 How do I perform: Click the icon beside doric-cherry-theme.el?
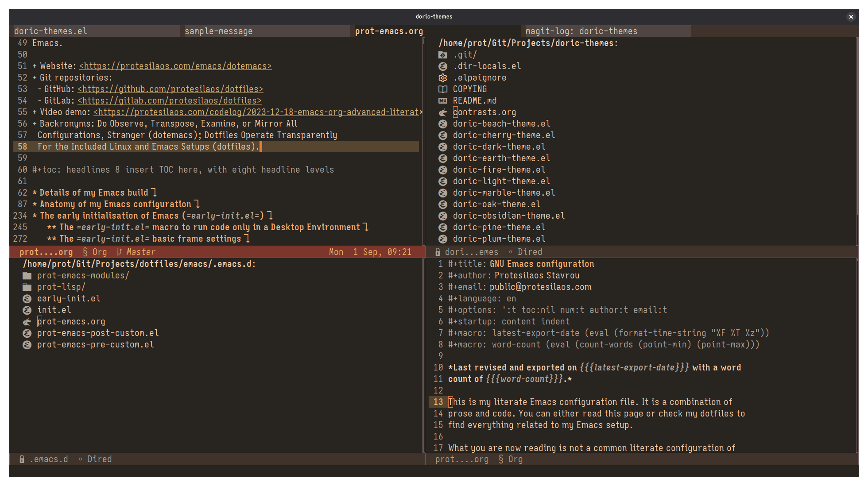click(x=442, y=135)
